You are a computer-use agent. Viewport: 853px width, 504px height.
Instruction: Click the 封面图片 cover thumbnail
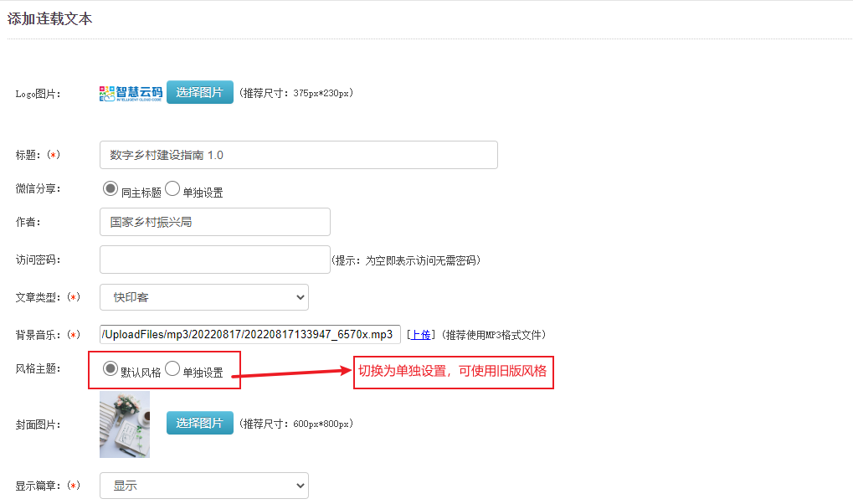(x=125, y=424)
